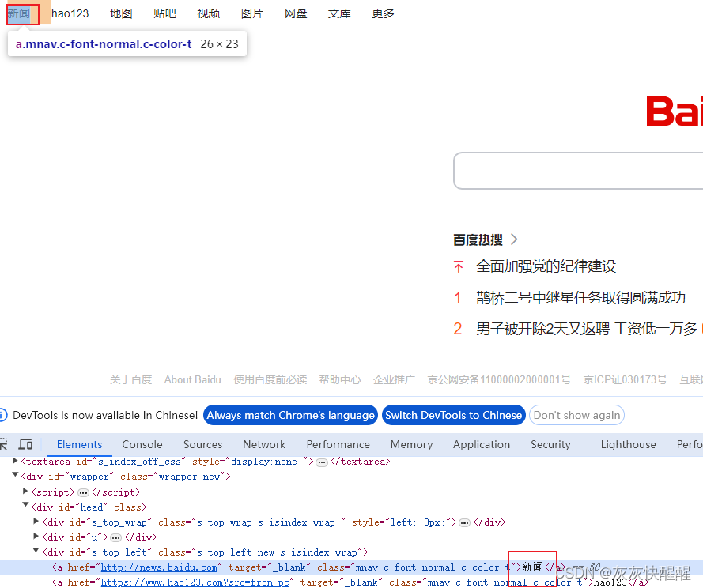The height and width of the screenshot is (588, 703).
Task: Click the Baidu logo
Action: (675, 111)
